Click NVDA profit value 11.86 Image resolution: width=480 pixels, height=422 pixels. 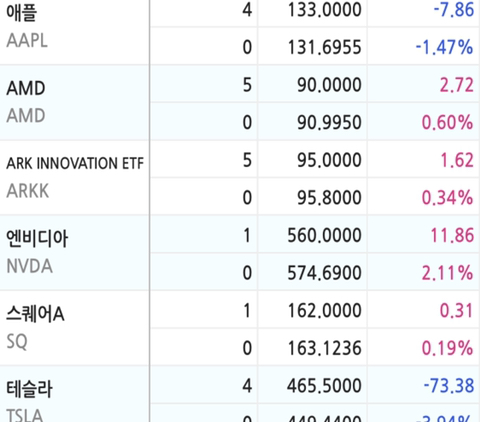[452, 235]
